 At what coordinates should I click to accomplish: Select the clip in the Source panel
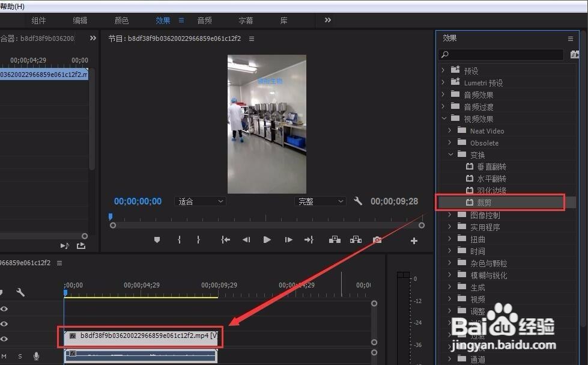pos(44,75)
